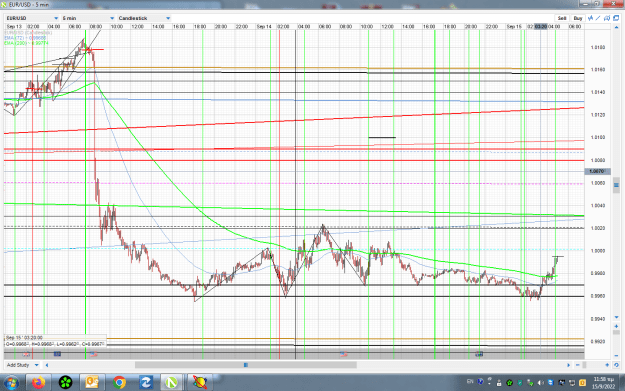Image resolution: width=625 pixels, height=391 pixels.
Task: Click the horizontal zoom plus icon
Action: (x=607, y=365)
